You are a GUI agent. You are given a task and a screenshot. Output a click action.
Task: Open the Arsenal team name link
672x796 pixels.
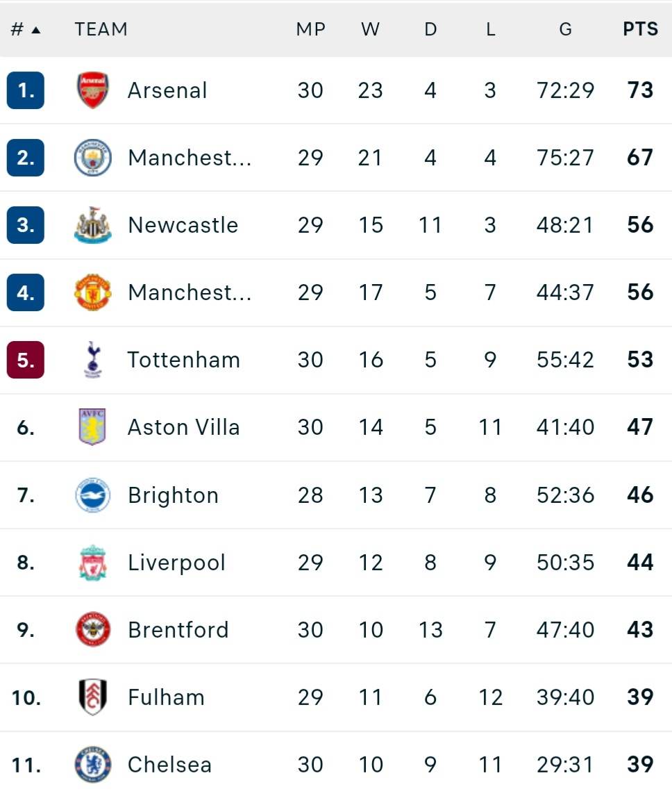pyautogui.click(x=167, y=90)
